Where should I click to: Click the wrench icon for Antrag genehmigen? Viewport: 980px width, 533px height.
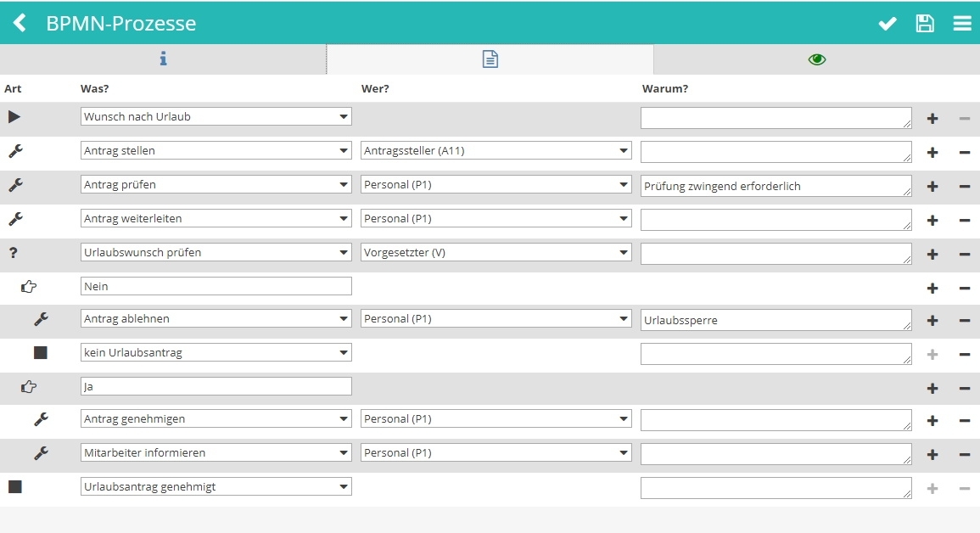41,419
